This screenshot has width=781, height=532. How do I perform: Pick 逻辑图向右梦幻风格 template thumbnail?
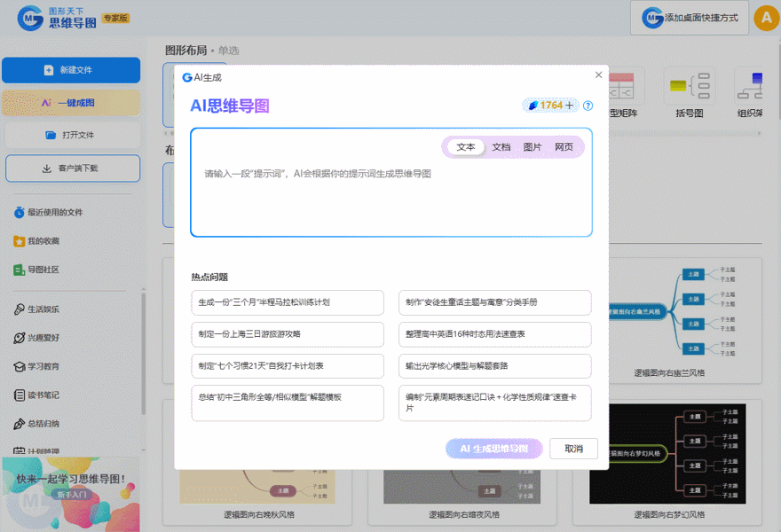[667, 454]
